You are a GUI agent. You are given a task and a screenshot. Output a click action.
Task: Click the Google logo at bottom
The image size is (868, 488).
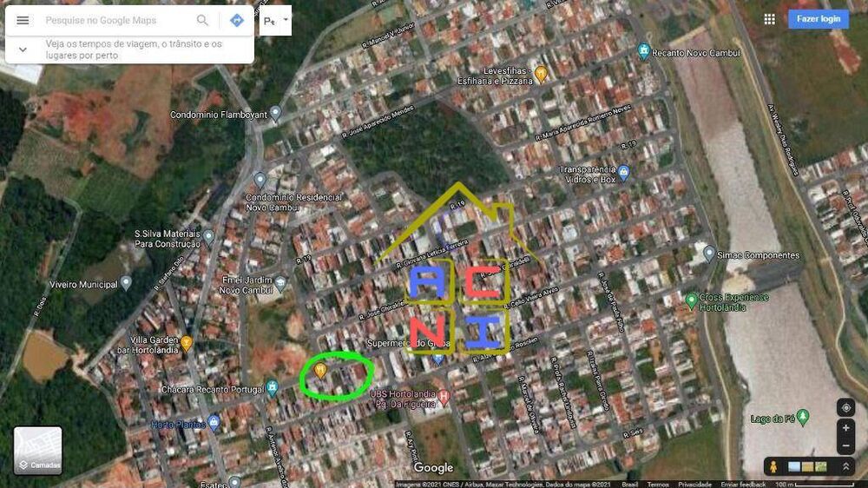[433, 468]
